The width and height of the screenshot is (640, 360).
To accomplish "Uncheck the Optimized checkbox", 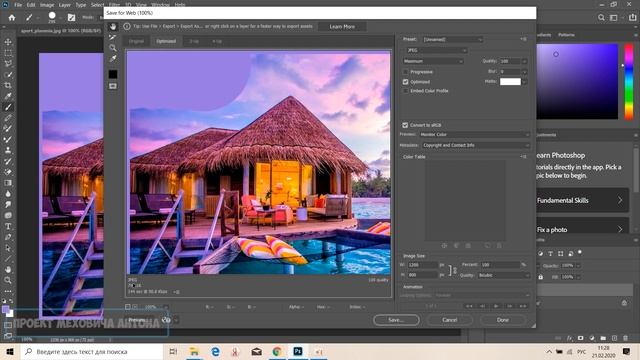I will tap(405, 82).
